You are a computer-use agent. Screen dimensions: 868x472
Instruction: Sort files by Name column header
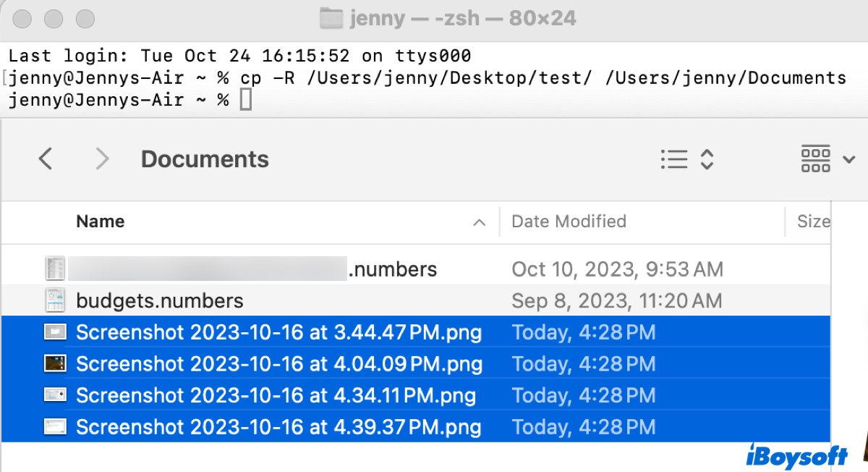tap(101, 222)
